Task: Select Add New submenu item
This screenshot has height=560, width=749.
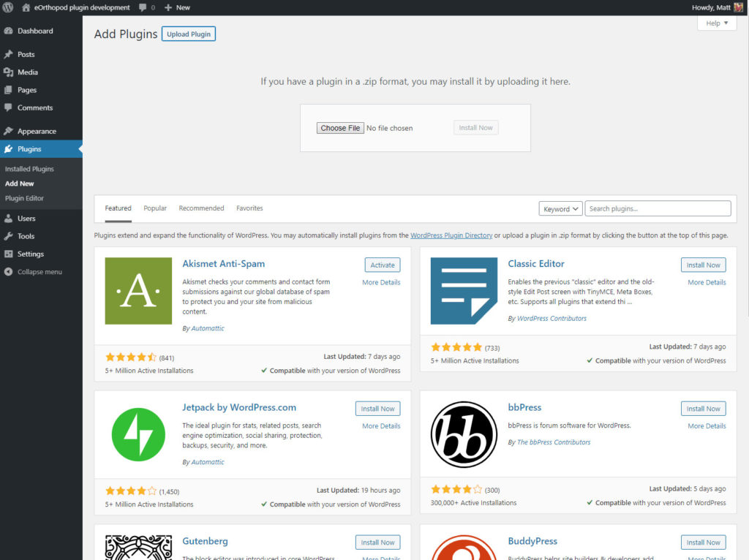Action: [19, 183]
